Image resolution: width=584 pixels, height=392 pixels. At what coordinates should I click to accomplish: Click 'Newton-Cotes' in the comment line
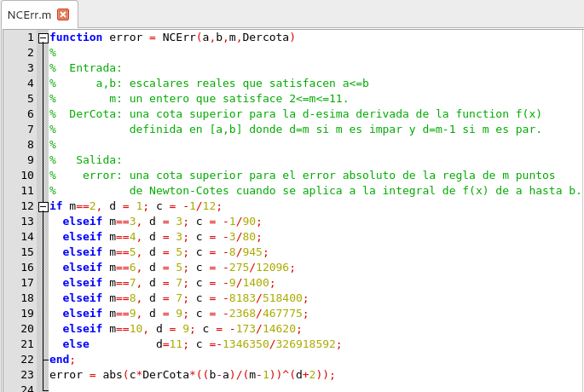tap(188, 191)
